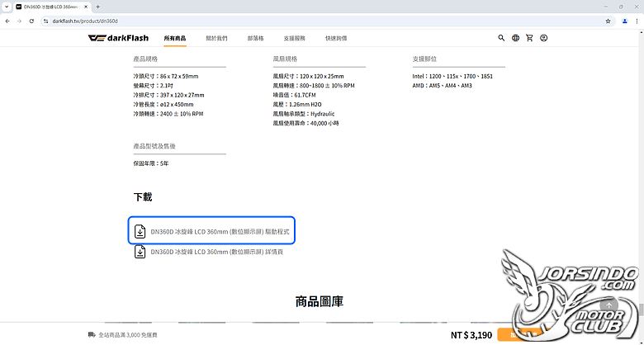
Task: Click the ø12 x 450mm tube length line
Action: pyautogui.click(x=163, y=105)
